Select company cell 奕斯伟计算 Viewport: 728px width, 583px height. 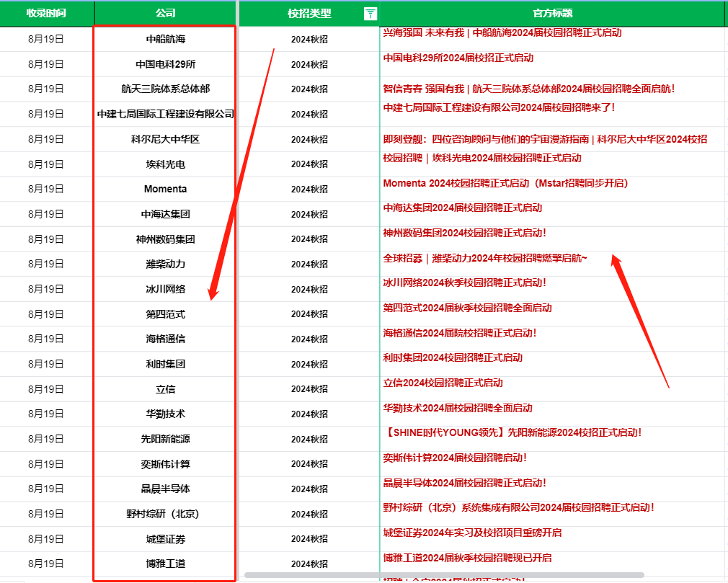click(165, 464)
